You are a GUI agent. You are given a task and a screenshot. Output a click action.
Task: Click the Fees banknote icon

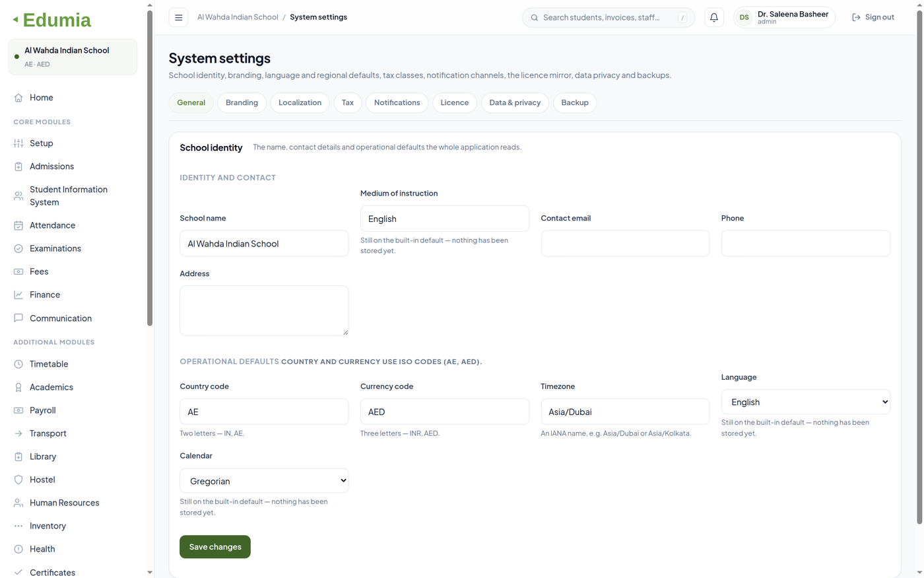pyautogui.click(x=18, y=271)
